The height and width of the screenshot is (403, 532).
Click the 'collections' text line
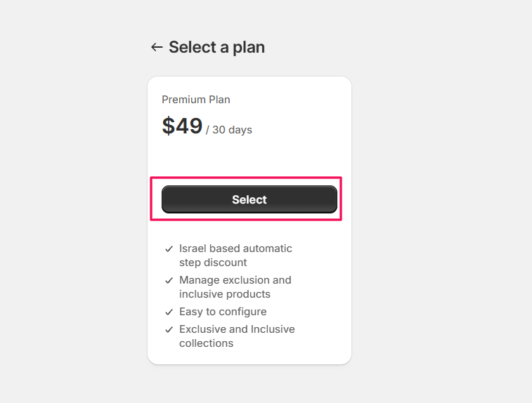(206, 343)
